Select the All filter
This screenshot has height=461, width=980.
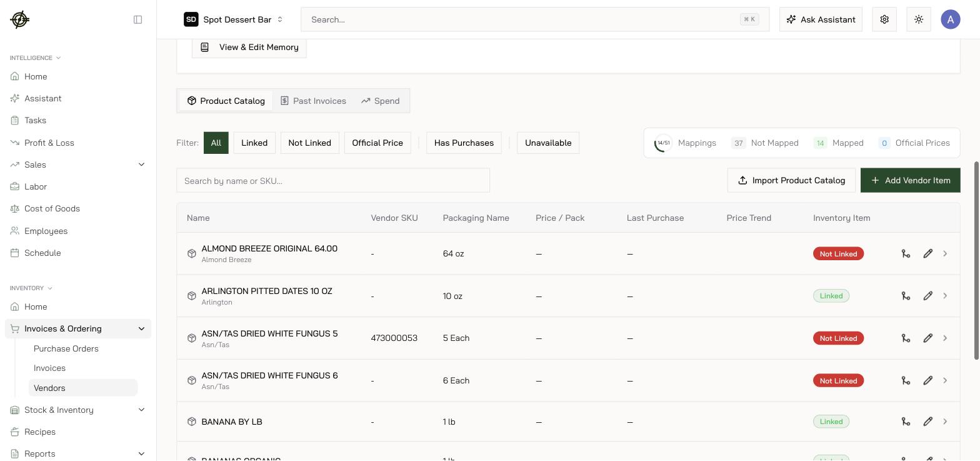[216, 143]
